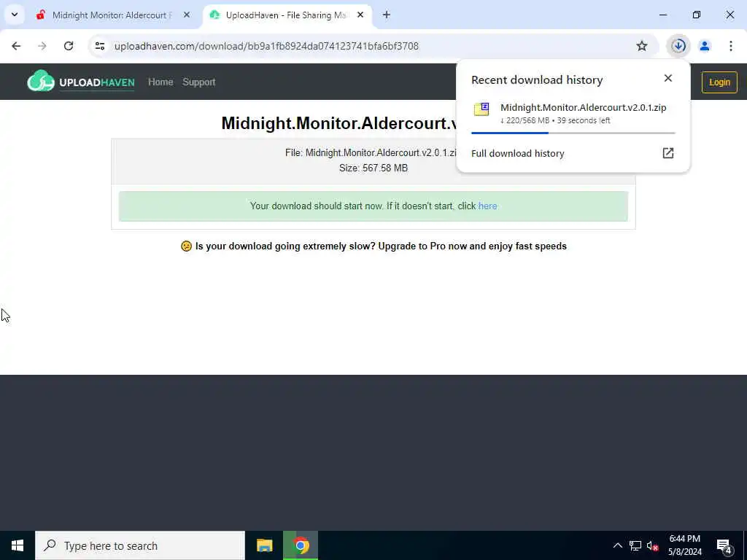747x560 pixels.
Task: Open the Windows Start menu
Action: click(x=18, y=545)
